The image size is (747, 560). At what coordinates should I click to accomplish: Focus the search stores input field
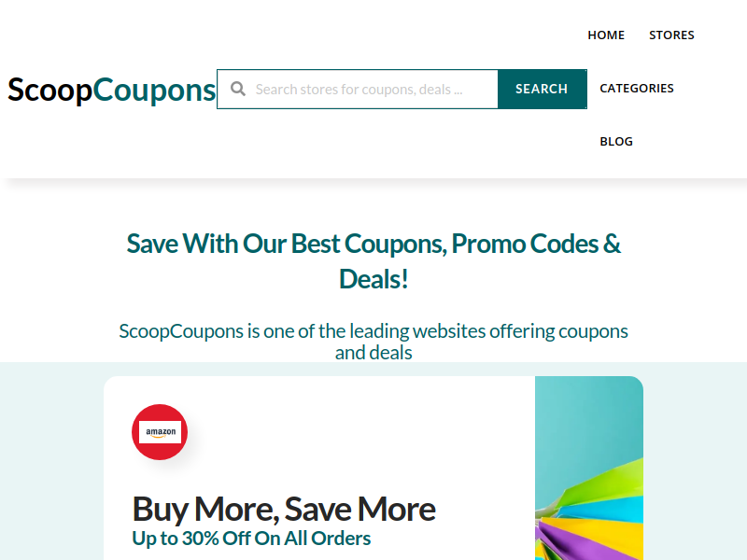pyautogui.click(x=358, y=89)
